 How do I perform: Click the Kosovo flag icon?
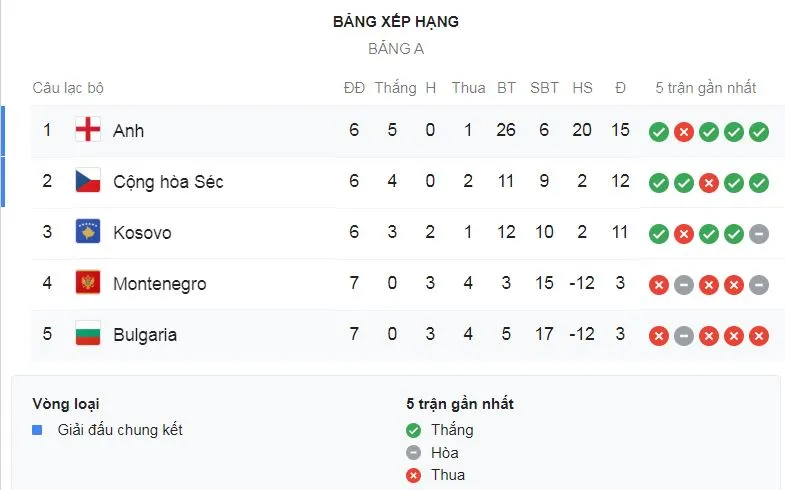coord(88,232)
